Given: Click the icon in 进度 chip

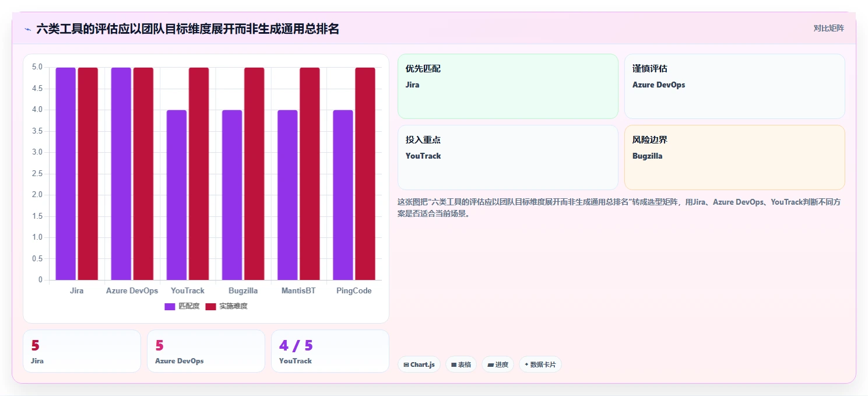Looking at the screenshot, I should 490,365.
